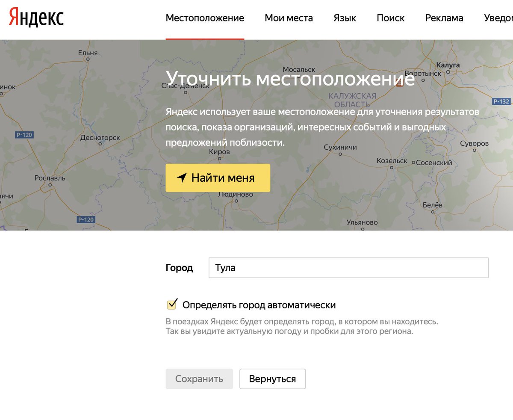
Task: Click the P-132 road marker
Action: (x=501, y=101)
